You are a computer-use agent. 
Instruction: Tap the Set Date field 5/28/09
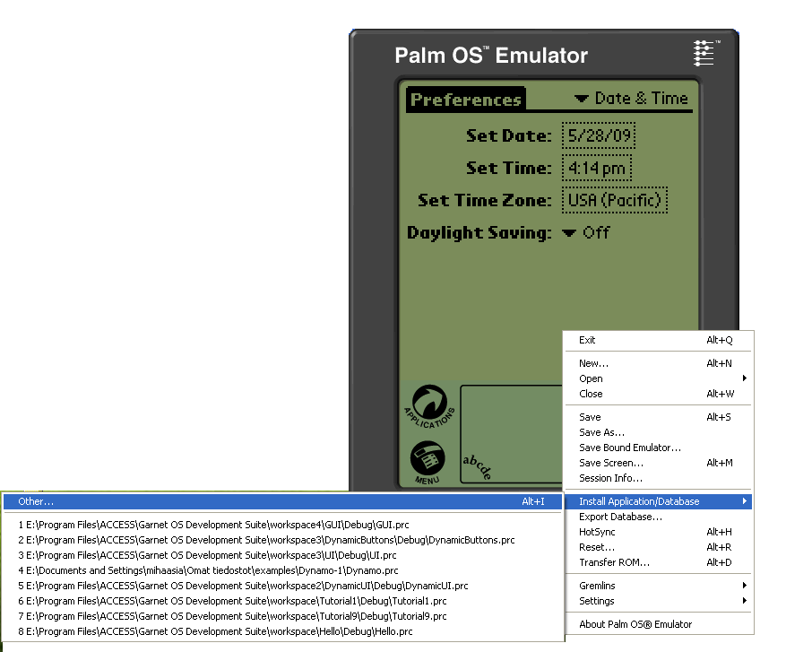pos(599,135)
